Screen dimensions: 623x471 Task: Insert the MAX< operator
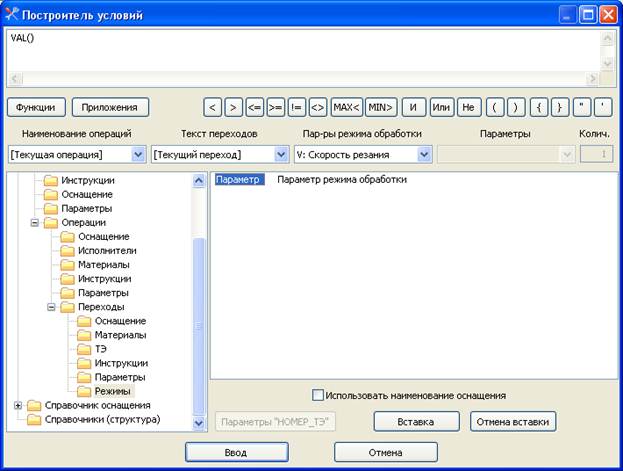point(346,107)
